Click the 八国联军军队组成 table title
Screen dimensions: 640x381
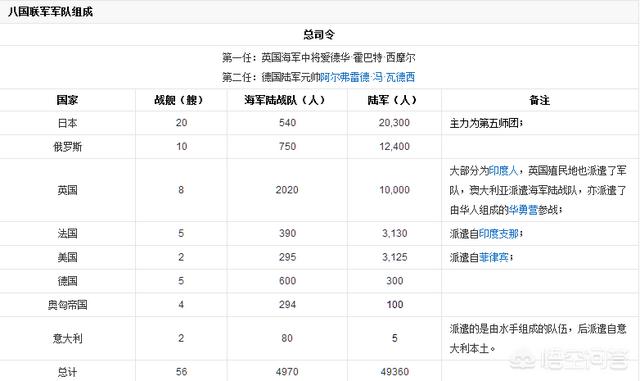pos(50,12)
